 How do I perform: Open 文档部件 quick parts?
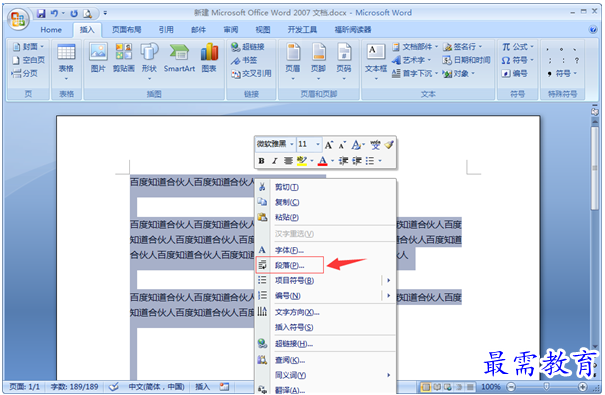[x=414, y=47]
